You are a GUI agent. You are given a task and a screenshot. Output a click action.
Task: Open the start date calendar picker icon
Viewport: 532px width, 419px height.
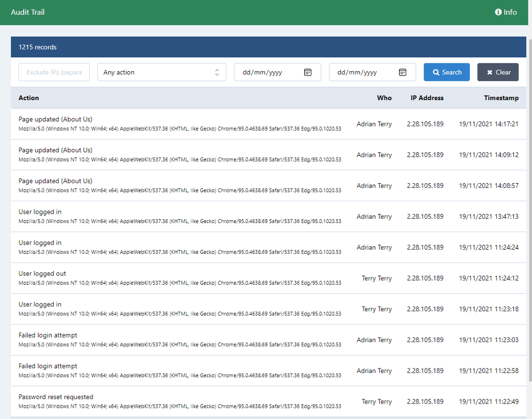[x=308, y=72]
